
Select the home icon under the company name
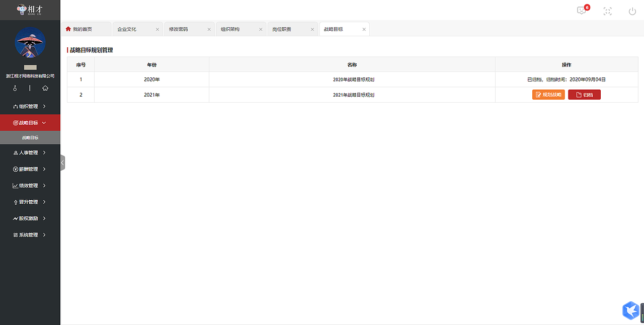[45, 88]
